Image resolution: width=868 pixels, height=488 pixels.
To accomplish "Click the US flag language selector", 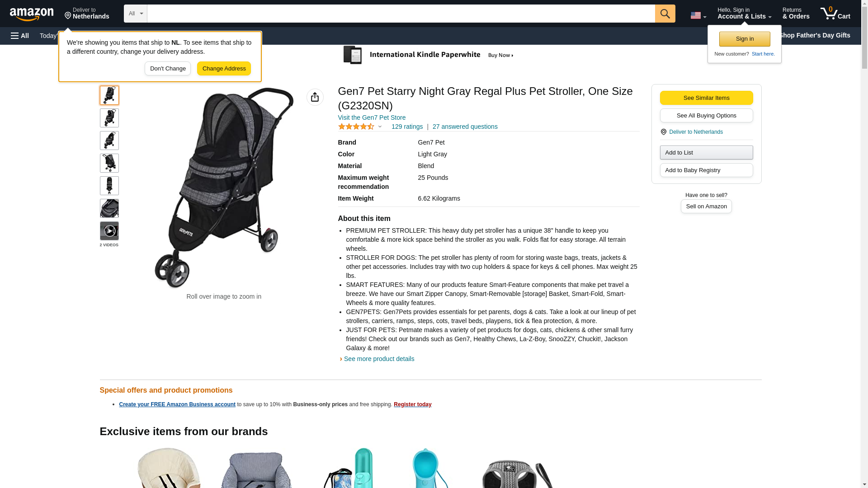I will 698,15.
